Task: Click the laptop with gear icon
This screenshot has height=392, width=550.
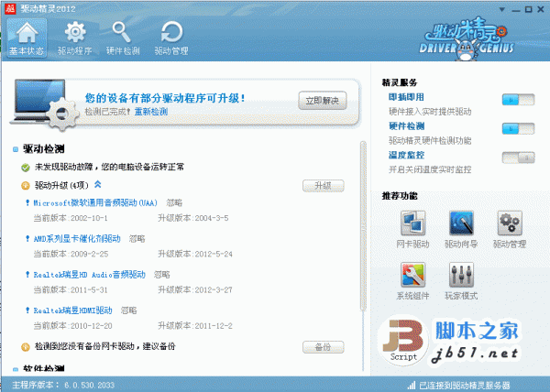Action: tap(44, 104)
